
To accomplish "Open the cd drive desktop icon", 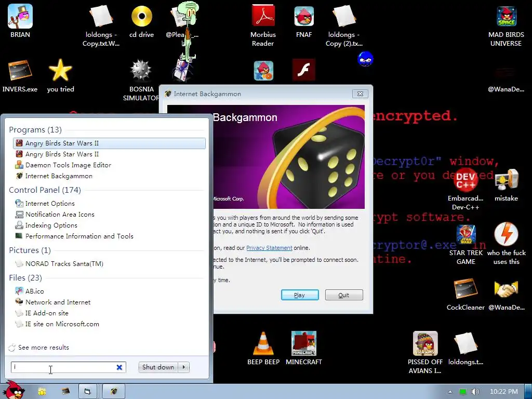I will pyautogui.click(x=141, y=21).
